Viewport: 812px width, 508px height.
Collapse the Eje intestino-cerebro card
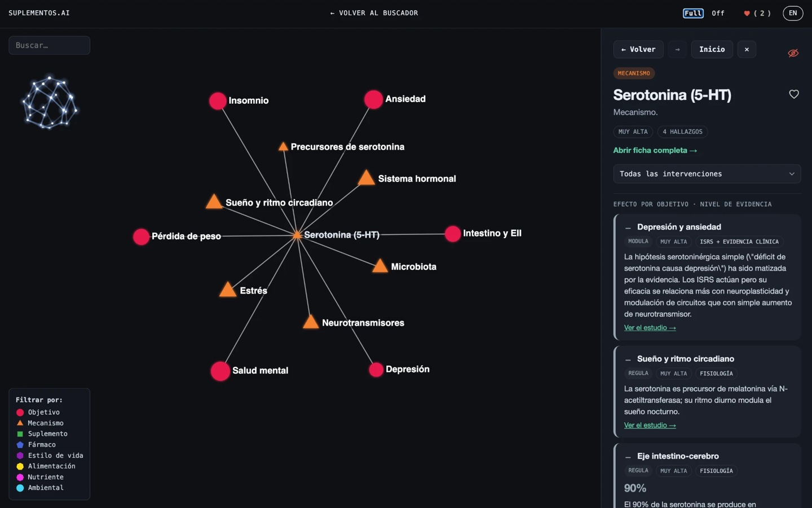point(628,457)
